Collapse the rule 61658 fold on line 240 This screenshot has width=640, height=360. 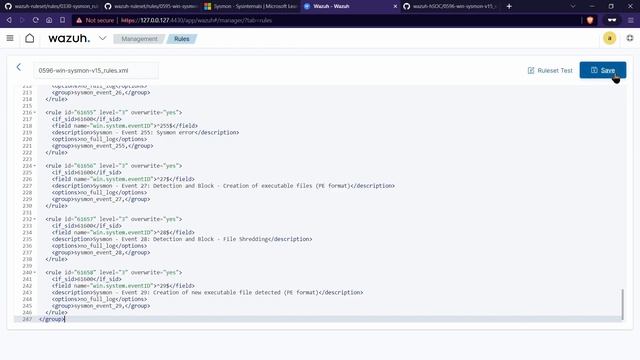[35, 272]
